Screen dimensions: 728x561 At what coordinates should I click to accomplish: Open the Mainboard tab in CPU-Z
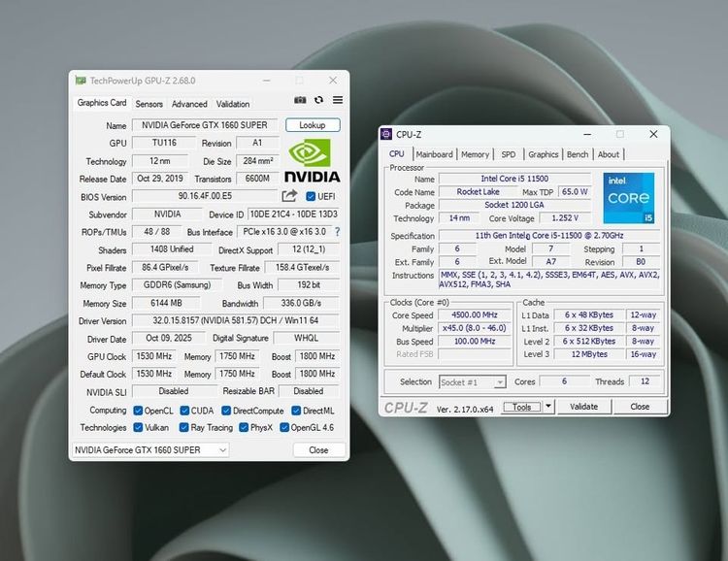pos(434,154)
